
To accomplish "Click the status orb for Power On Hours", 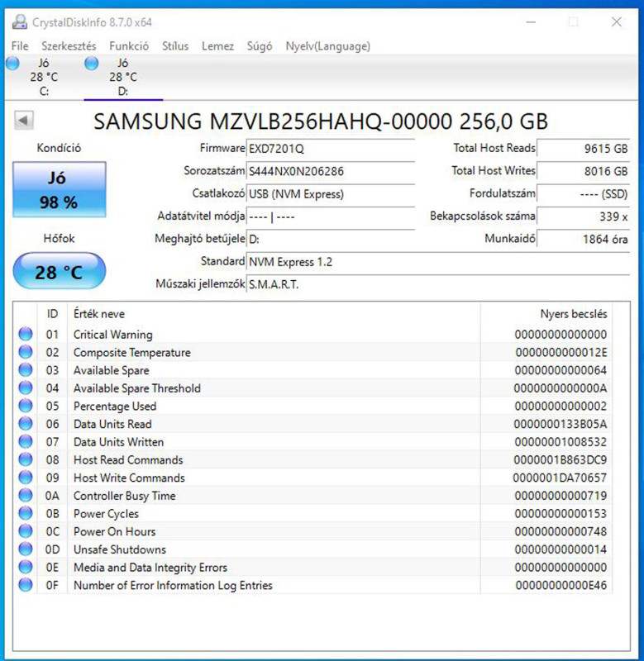I will [26, 531].
